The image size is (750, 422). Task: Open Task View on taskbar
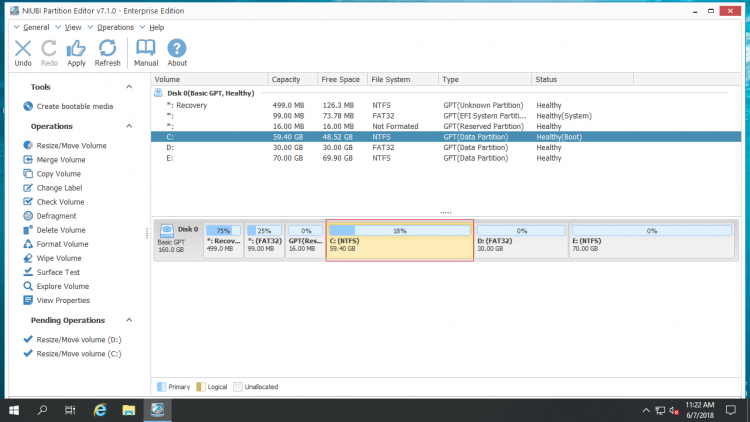click(x=70, y=410)
